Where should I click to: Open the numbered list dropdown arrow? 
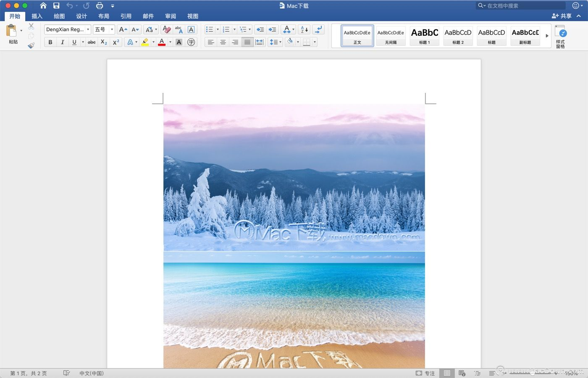pyautogui.click(x=234, y=29)
